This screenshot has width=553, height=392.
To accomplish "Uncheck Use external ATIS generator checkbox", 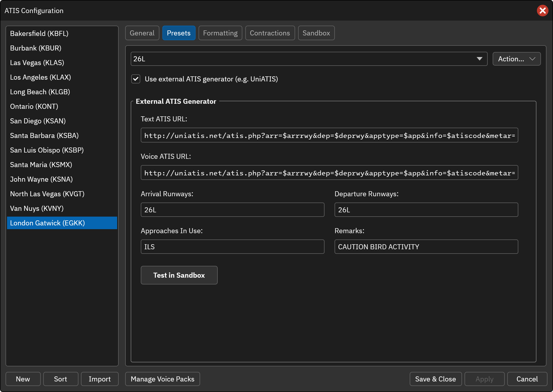I will [136, 79].
